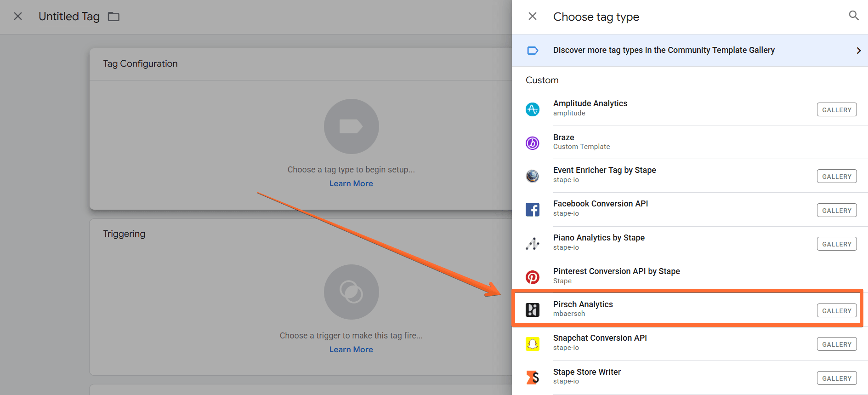Click GALLERY badge for Snapchat Conversion API
Image resolution: width=868 pixels, height=395 pixels.
(836, 344)
